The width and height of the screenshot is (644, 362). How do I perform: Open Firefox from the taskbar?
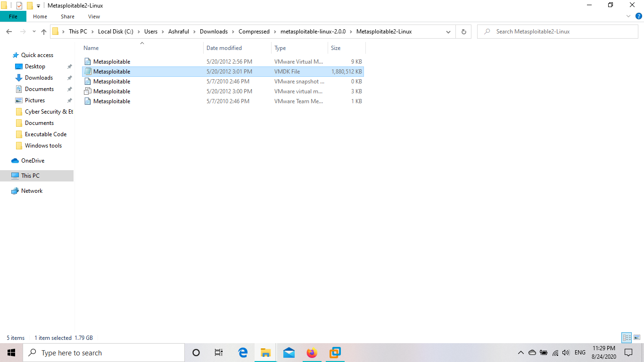tap(312, 352)
